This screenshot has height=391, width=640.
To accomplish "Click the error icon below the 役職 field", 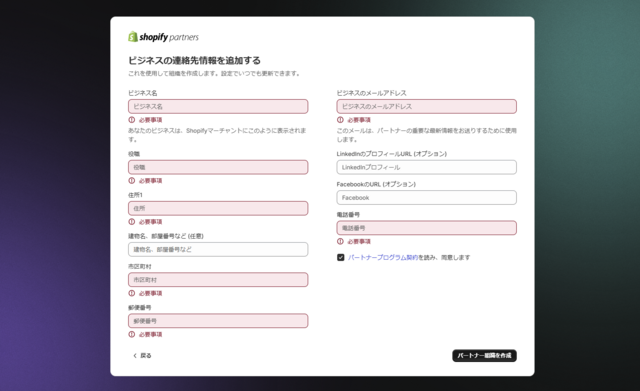I will pos(131,180).
